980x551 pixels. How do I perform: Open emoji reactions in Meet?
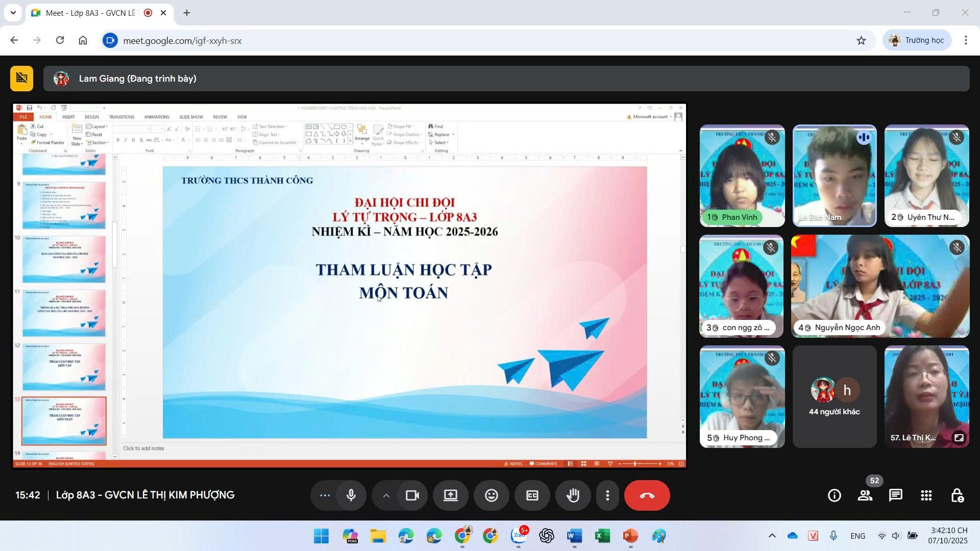(x=491, y=495)
